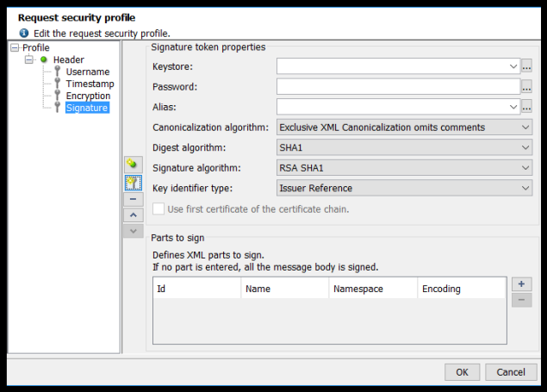Click the add header button with green dot

tap(133, 164)
